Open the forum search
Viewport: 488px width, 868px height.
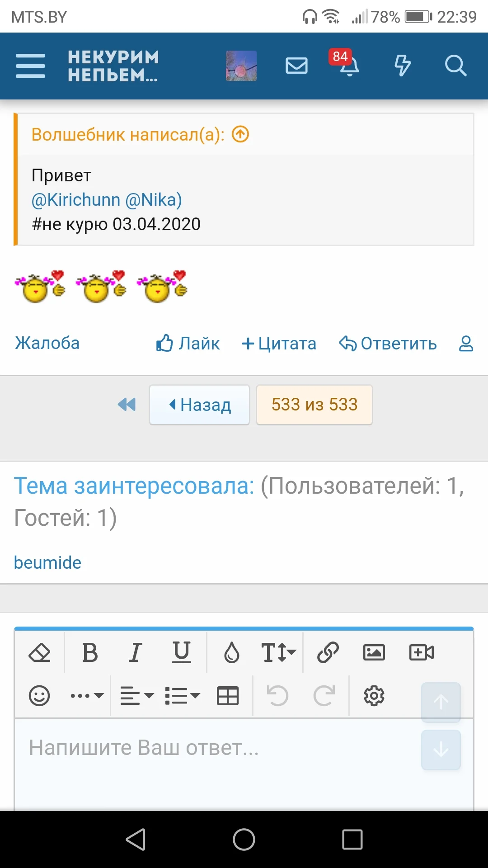[456, 66]
